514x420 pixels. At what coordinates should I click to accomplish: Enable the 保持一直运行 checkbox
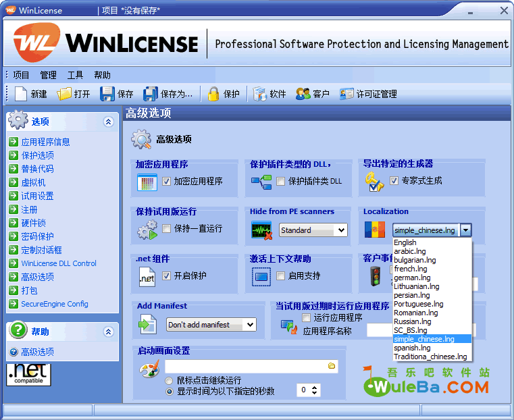pos(167,228)
